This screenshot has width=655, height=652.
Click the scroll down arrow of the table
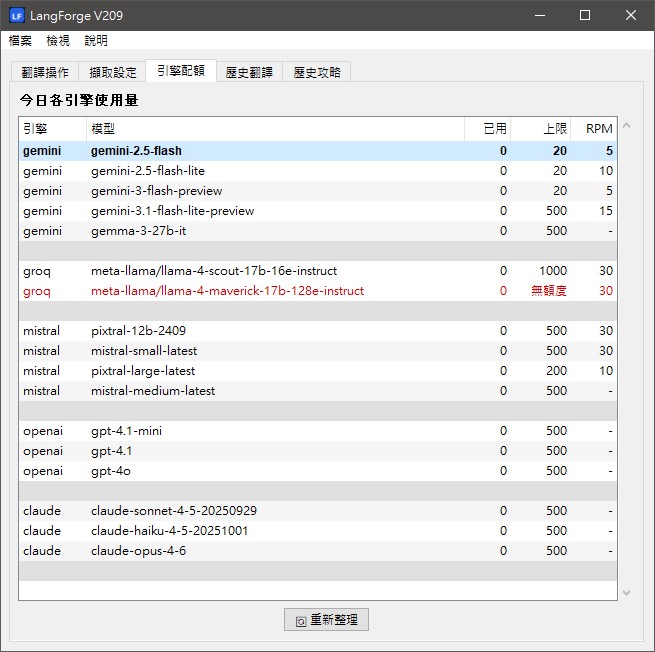[x=626, y=593]
